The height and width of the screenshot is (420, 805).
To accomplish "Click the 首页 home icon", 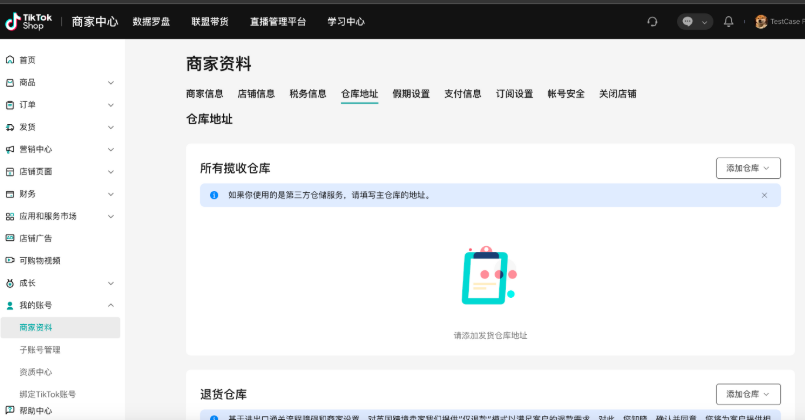I will click(10, 60).
